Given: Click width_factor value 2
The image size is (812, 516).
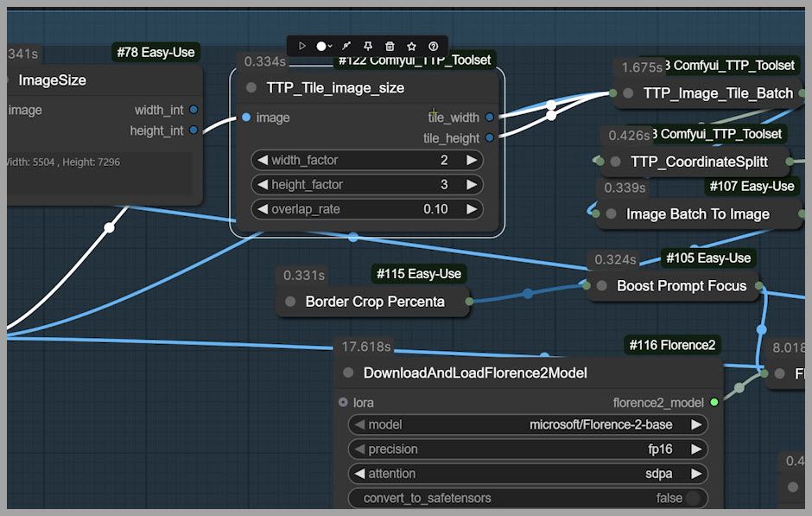Looking at the screenshot, I should [444, 160].
